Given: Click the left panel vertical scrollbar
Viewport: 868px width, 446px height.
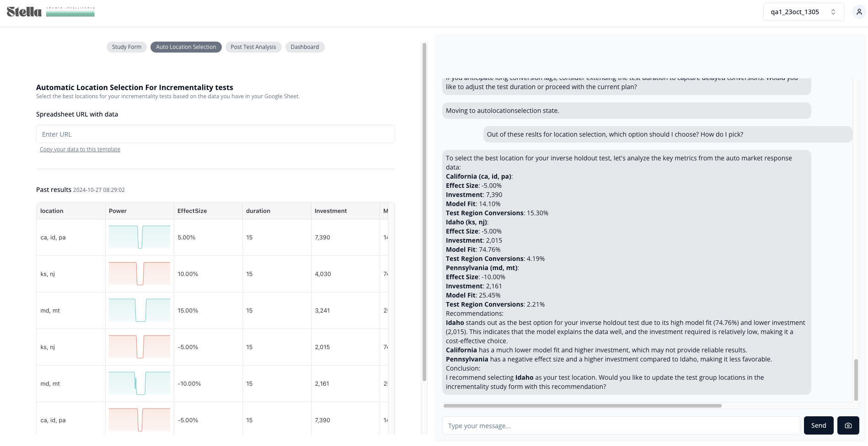Looking at the screenshot, I should tap(424, 212).
